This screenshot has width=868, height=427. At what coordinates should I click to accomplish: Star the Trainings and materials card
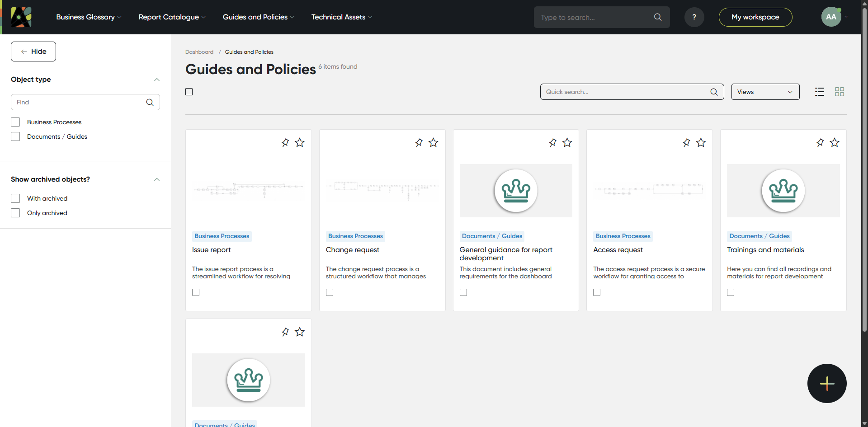coord(834,143)
